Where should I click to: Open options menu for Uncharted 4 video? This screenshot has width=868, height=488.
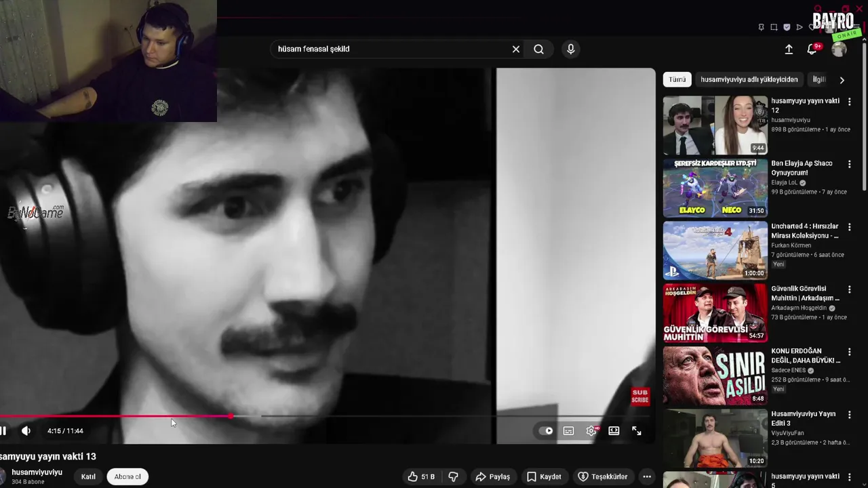click(x=849, y=227)
